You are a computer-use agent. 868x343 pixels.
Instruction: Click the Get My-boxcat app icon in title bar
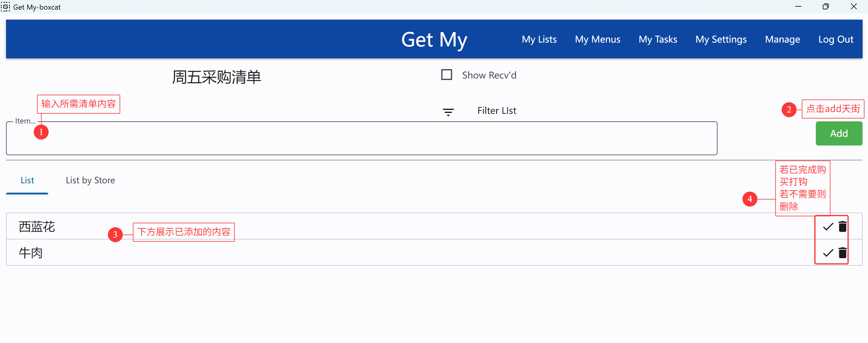pyautogui.click(x=5, y=6)
